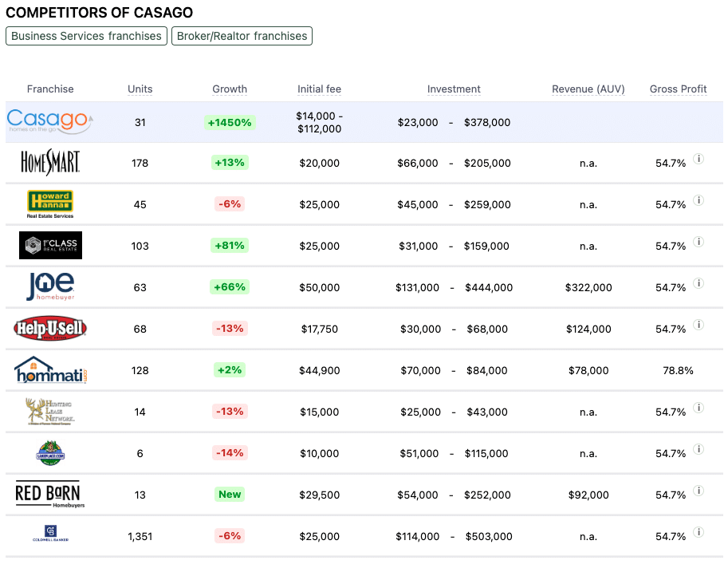Open the Coldwell Banker logo
The image size is (728, 568).
coord(50,533)
